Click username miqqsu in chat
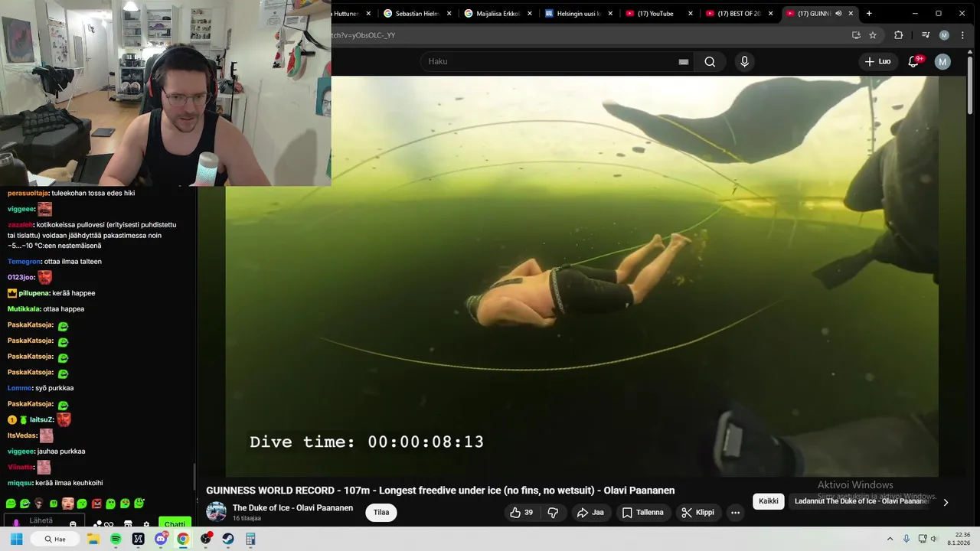 click(20, 483)
